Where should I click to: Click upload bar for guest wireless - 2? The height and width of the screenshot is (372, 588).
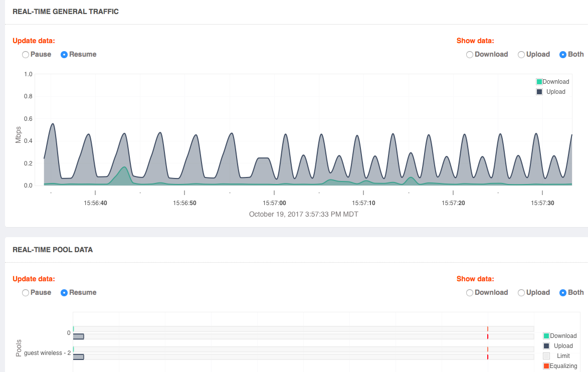(x=79, y=357)
